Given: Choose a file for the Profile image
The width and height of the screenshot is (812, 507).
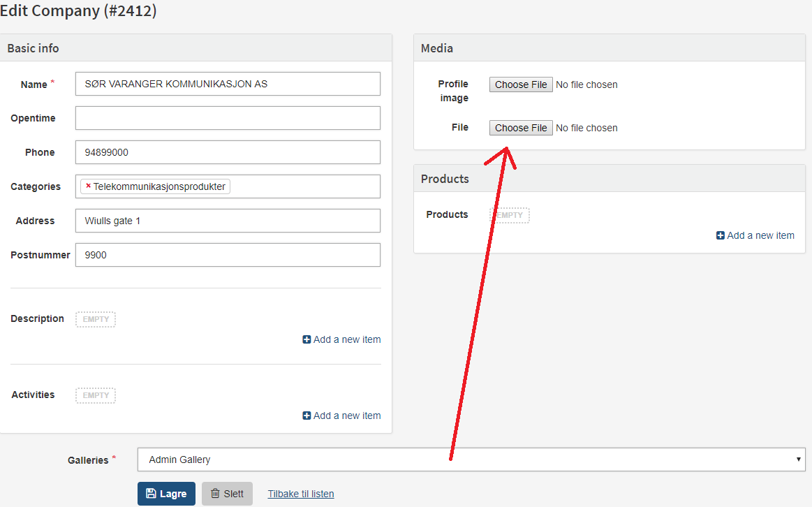Looking at the screenshot, I should tap(520, 84).
